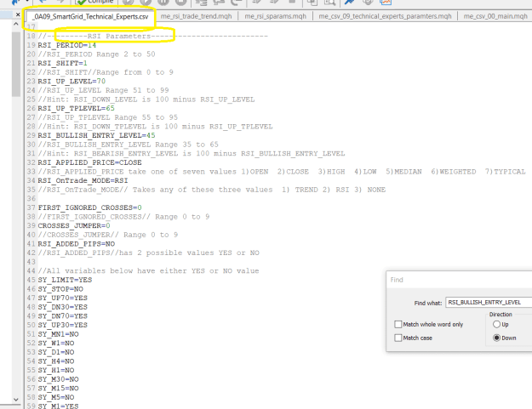Open the me_rsi_trade_trend.mqh tab
Image resolution: width=532 pixels, height=409 pixels.
pos(196,16)
